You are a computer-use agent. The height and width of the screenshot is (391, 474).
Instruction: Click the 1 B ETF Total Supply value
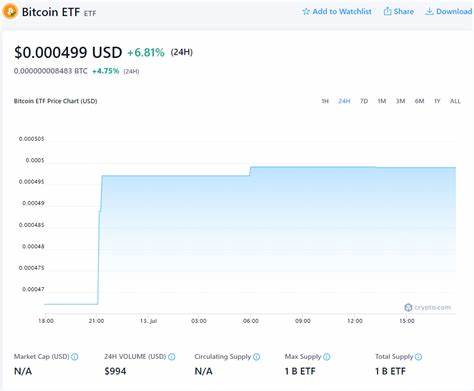pyautogui.click(x=390, y=371)
